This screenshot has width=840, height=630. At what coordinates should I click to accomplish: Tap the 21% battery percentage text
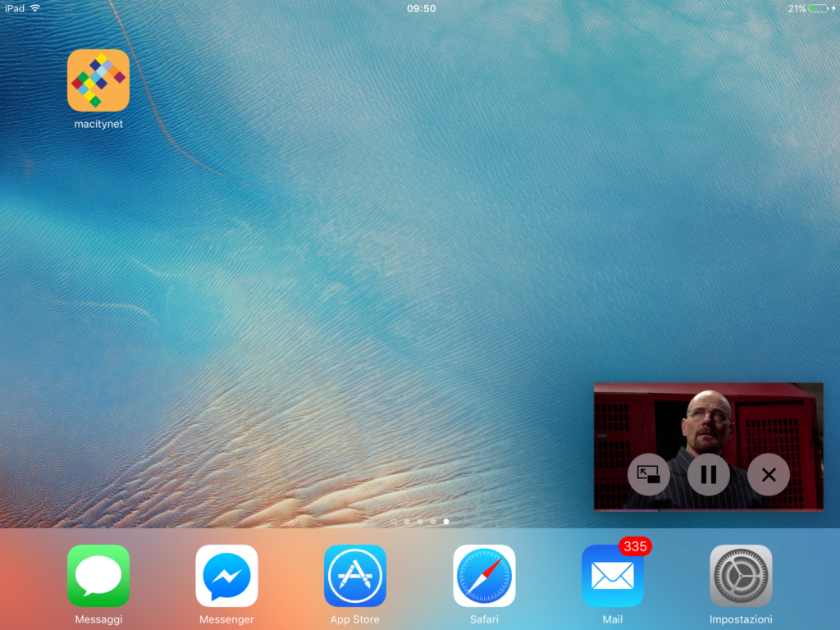click(797, 8)
